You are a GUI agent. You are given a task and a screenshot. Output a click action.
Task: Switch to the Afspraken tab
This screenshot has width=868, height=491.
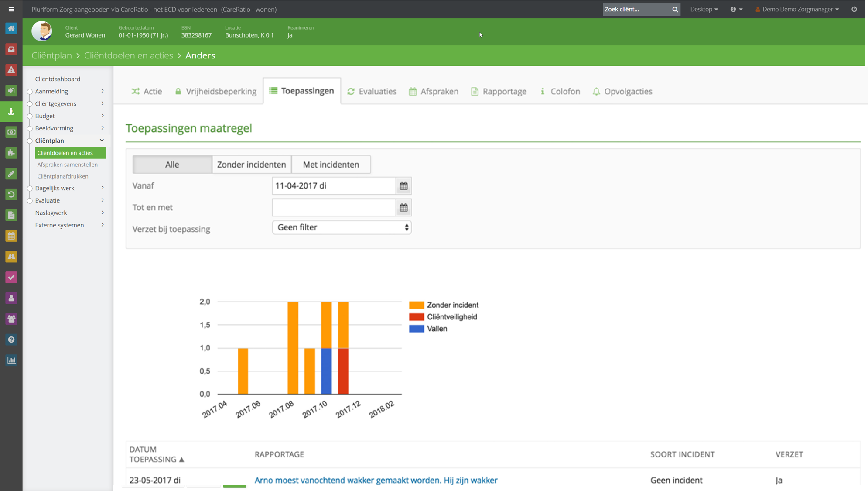coord(434,91)
